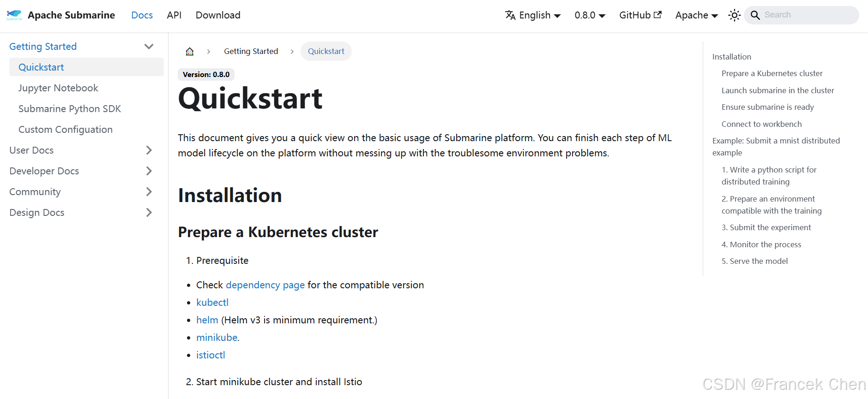Click the search magnifier icon
Viewport: 868px width, 399px height.
pos(755,15)
